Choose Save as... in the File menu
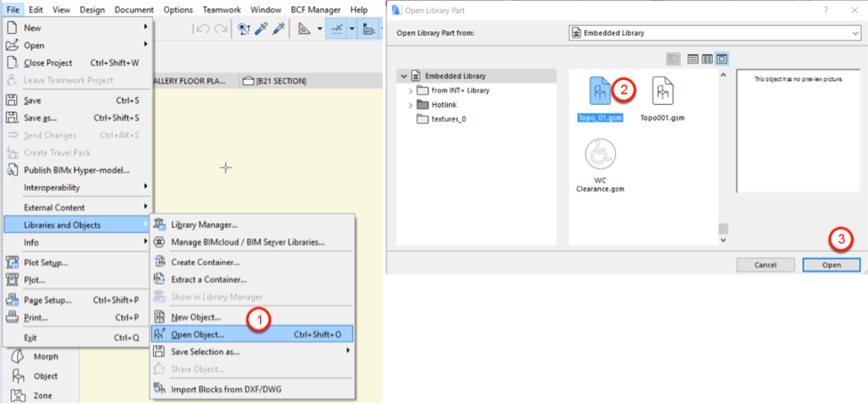This screenshot has height=404, width=868. click(77, 117)
